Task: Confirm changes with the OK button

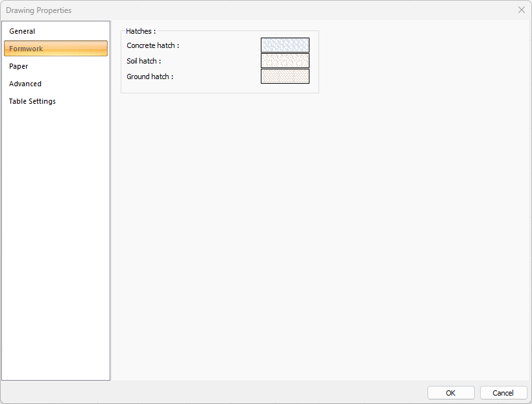Action: (x=451, y=393)
